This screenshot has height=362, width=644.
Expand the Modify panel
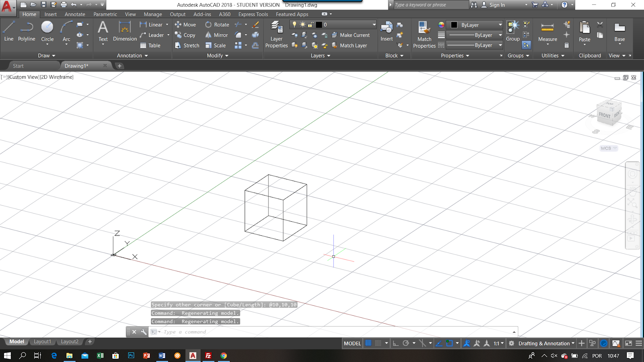pyautogui.click(x=218, y=56)
